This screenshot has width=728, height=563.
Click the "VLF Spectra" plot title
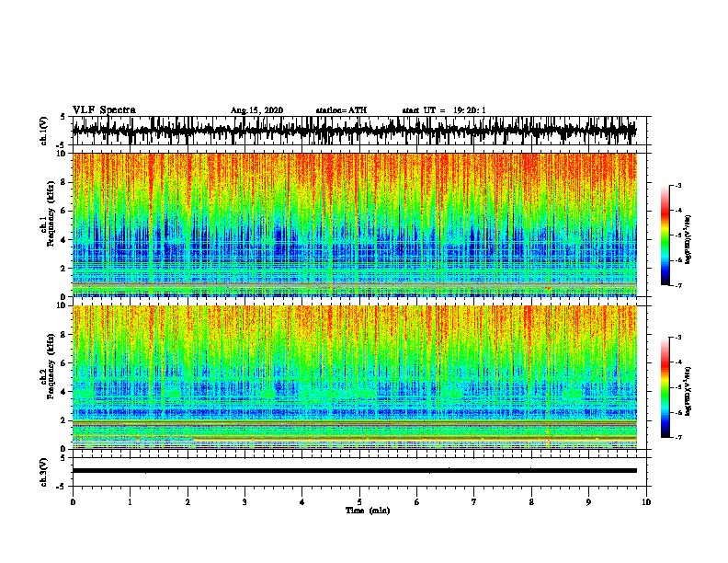coord(104,110)
